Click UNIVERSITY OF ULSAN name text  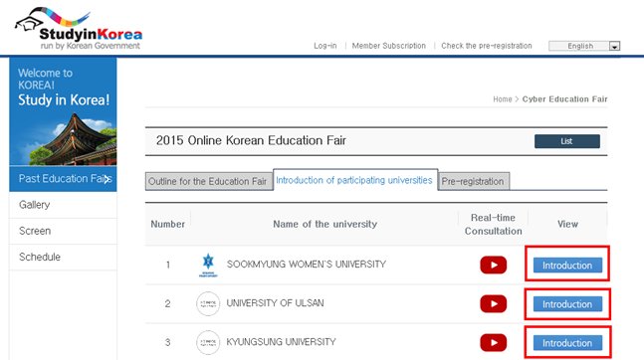tap(275, 303)
